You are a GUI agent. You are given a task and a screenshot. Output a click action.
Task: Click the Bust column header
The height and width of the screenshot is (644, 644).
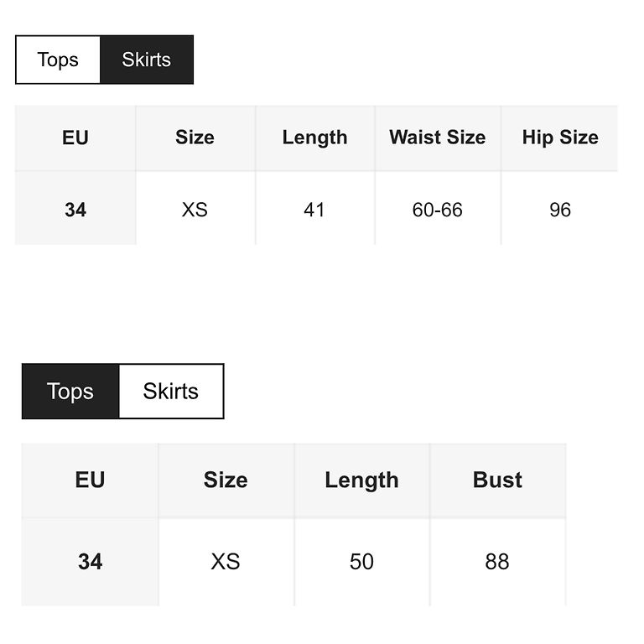[x=497, y=480]
